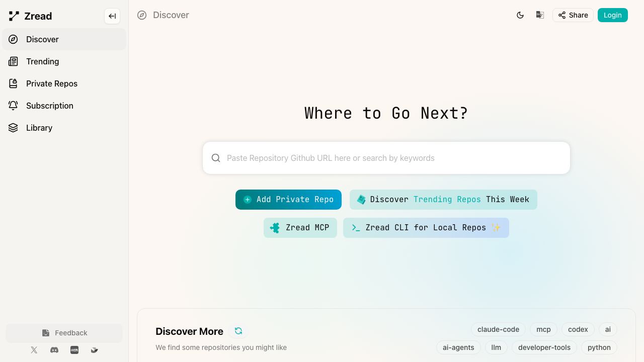Open the Discord social link
Image resolution: width=644 pixels, height=362 pixels.
[54, 350]
